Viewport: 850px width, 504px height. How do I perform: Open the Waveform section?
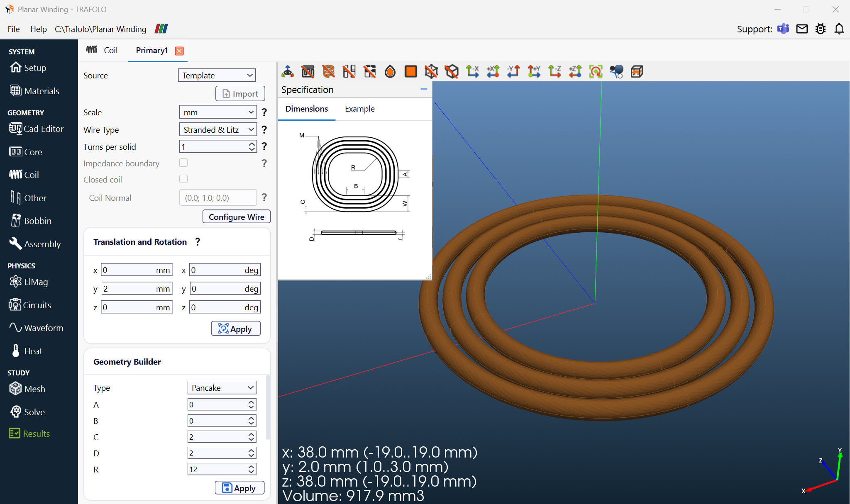[37, 328]
